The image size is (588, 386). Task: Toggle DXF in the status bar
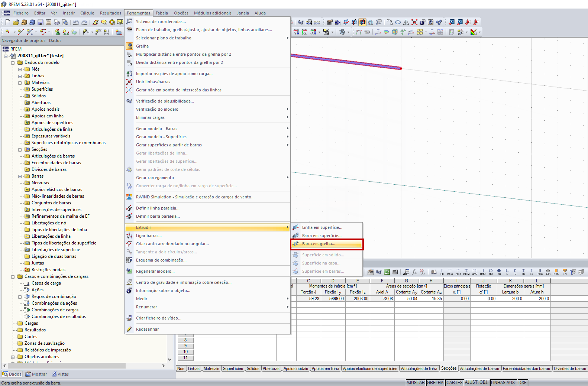[x=523, y=383]
